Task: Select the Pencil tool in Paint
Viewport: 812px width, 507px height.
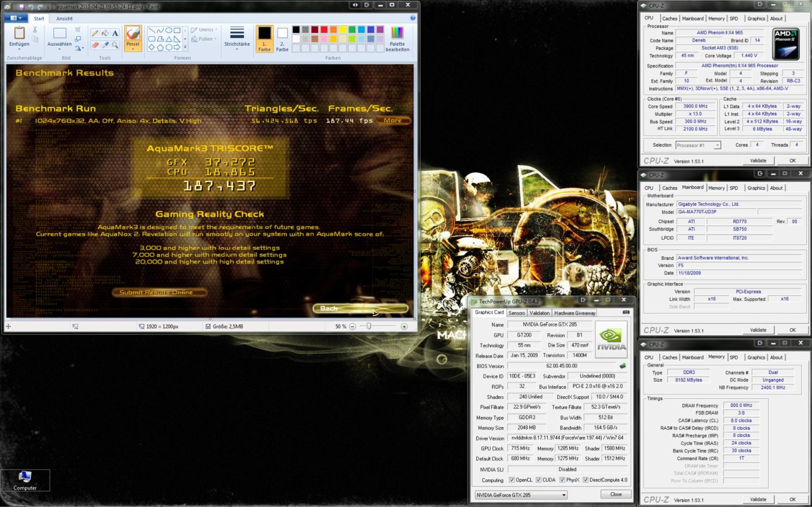Action: [x=95, y=33]
